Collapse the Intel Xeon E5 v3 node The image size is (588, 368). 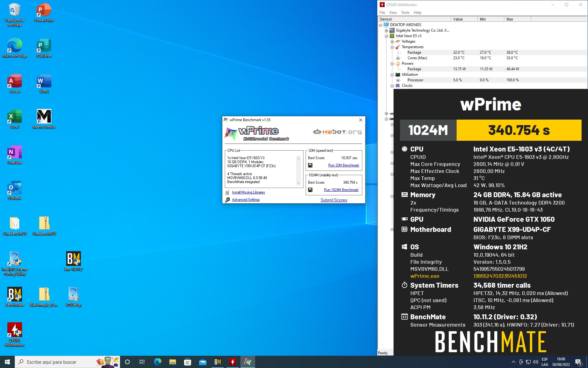[386, 36]
